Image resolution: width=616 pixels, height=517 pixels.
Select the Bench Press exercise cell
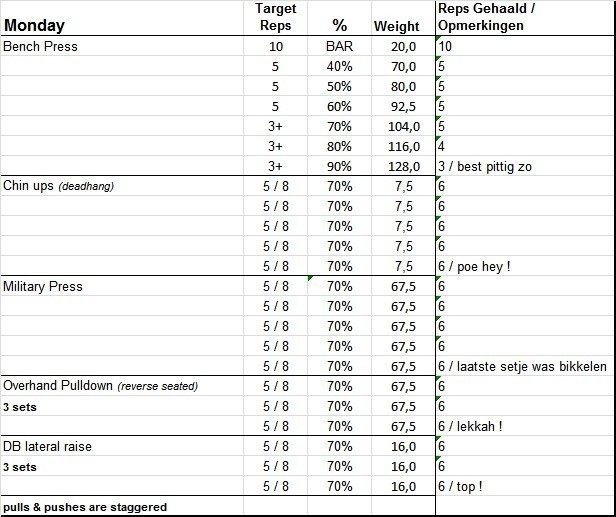tap(41, 46)
